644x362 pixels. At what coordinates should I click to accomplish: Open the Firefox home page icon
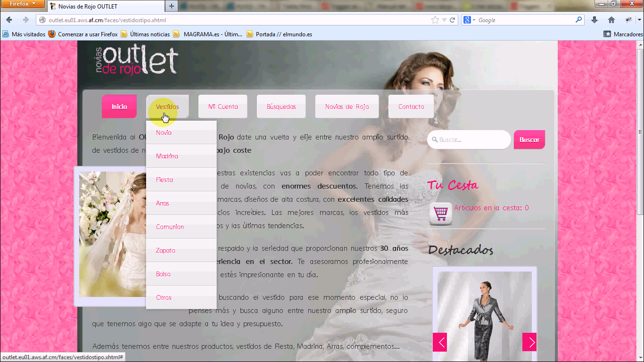coord(611,20)
